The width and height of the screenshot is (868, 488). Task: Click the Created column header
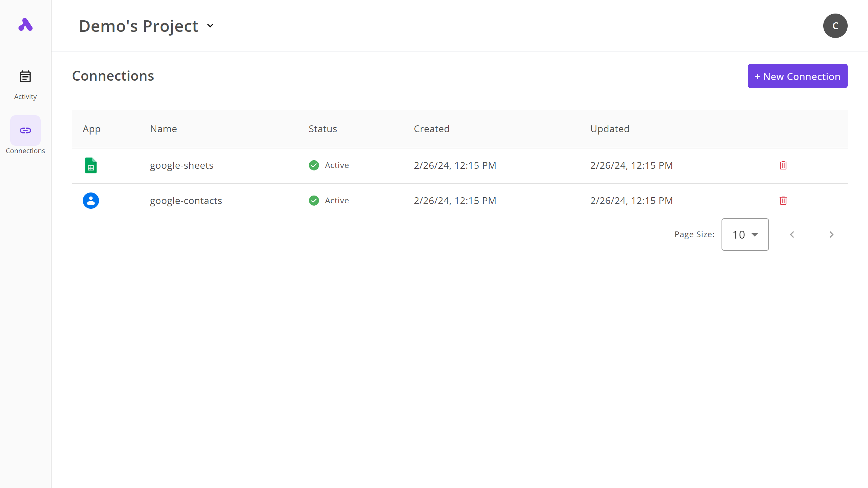coord(431,129)
